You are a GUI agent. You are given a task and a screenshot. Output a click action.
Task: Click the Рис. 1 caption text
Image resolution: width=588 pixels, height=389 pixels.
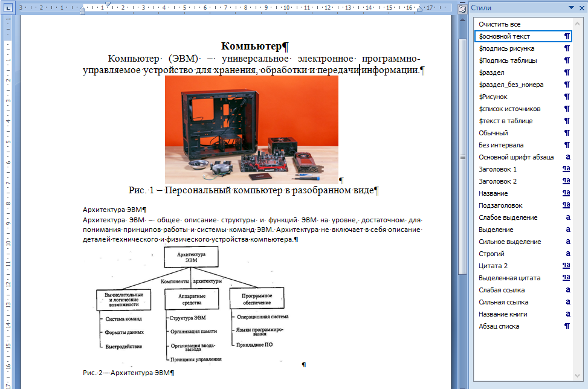[253, 190]
